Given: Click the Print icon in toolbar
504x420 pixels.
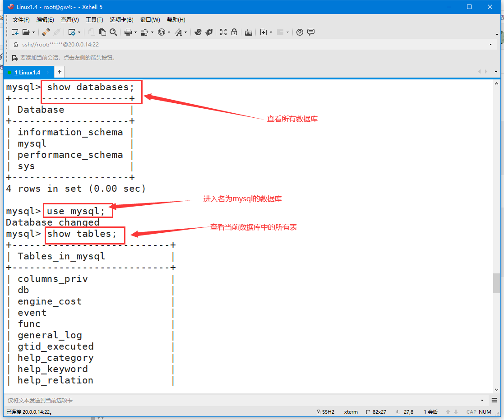Looking at the screenshot, I should point(128,32).
